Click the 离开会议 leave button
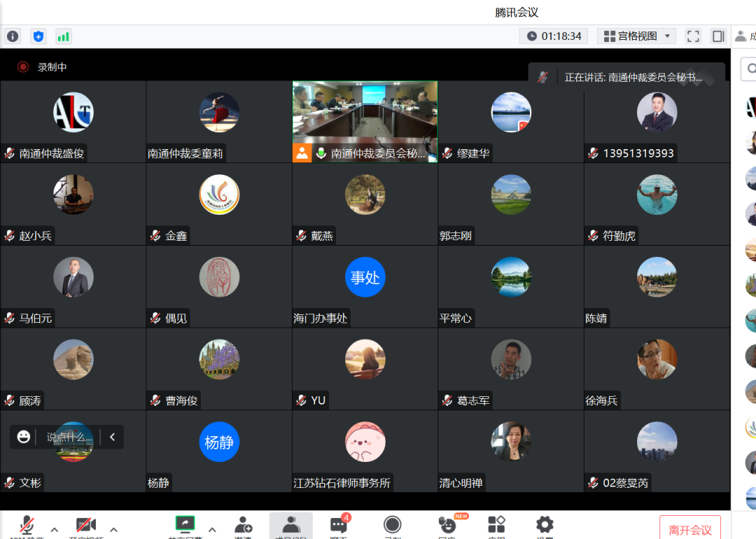Screen dimensions: 756x539 pos(690,529)
